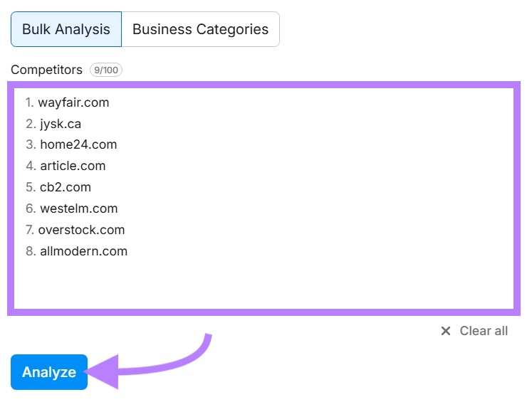Click the cb2.com competitor entry

pos(66,187)
